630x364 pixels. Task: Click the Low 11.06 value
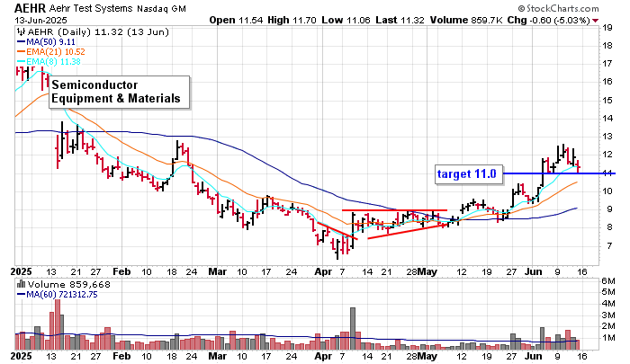(346, 20)
